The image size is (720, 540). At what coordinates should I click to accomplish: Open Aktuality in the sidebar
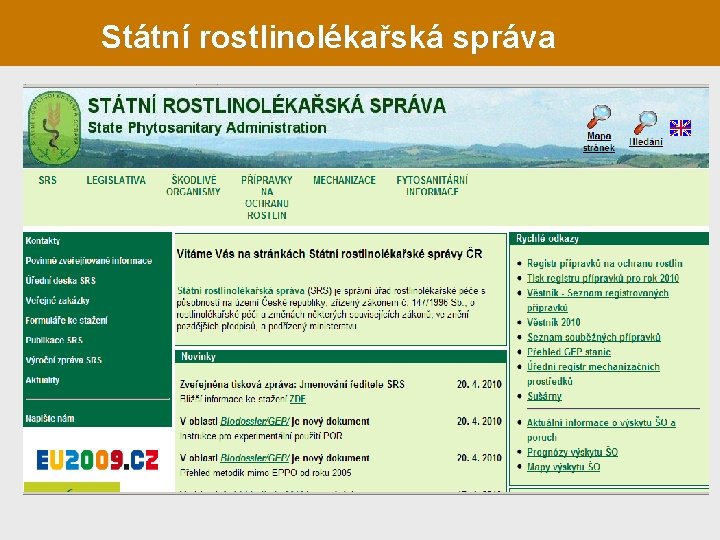click(x=42, y=380)
